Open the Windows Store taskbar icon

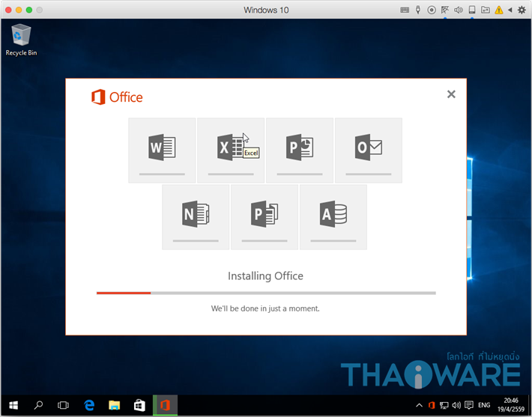[139, 405]
